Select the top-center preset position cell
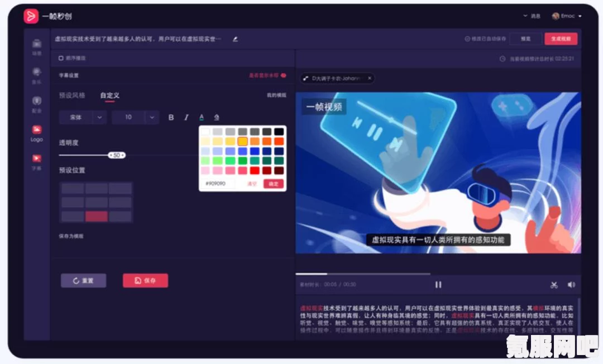The height and width of the screenshot is (364, 603). 97,188
